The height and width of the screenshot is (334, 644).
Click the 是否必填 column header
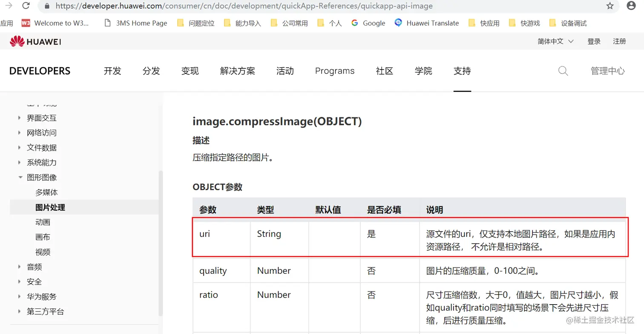(384, 210)
